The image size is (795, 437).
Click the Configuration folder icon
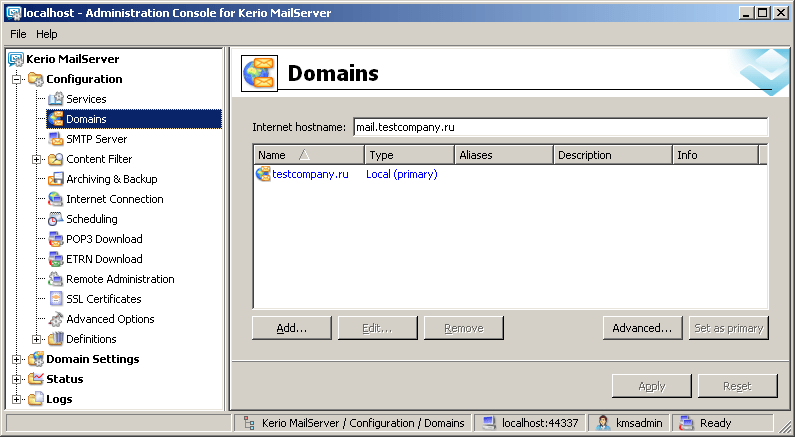36,79
